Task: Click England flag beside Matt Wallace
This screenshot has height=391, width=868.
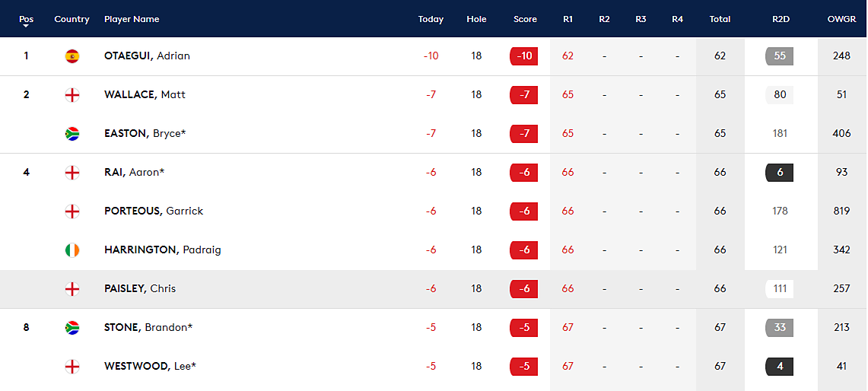Action: coord(72,94)
